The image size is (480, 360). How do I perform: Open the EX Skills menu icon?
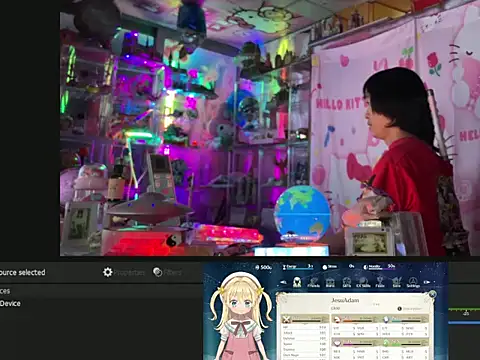[x=363, y=283]
